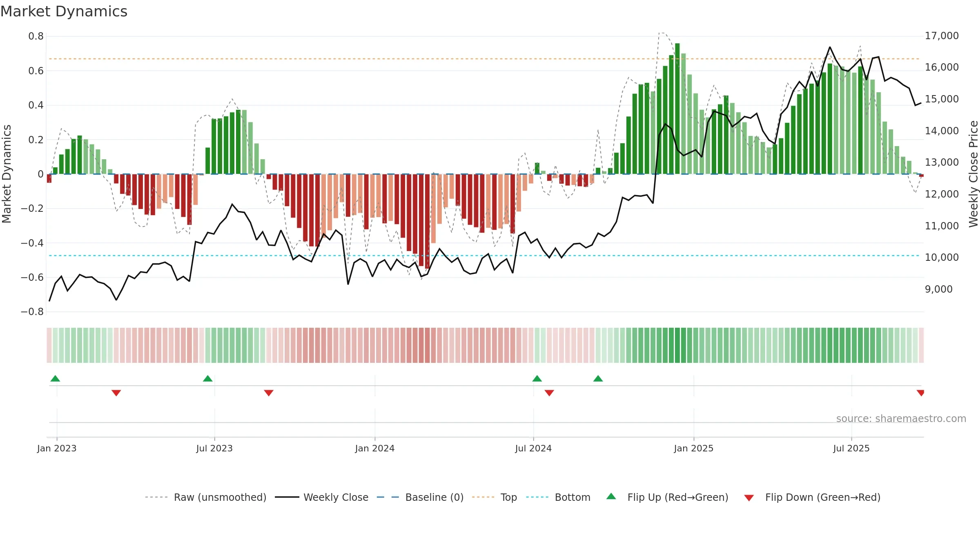The height and width of the screenshot is (551, 980).
Task: Toggle Flip Down (Green→Red) legend item
Action: pos(812,497)
